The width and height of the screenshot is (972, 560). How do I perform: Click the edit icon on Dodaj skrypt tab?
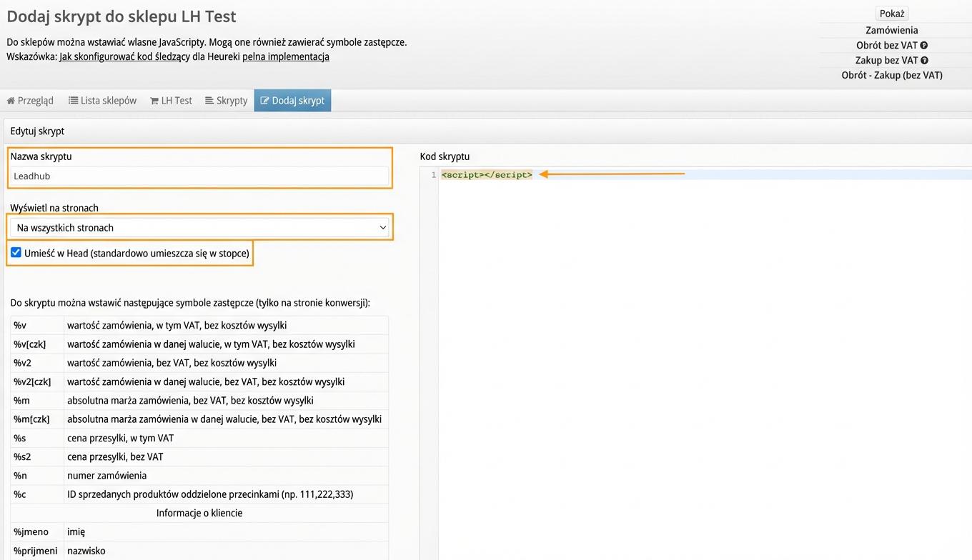pos(264,101)
